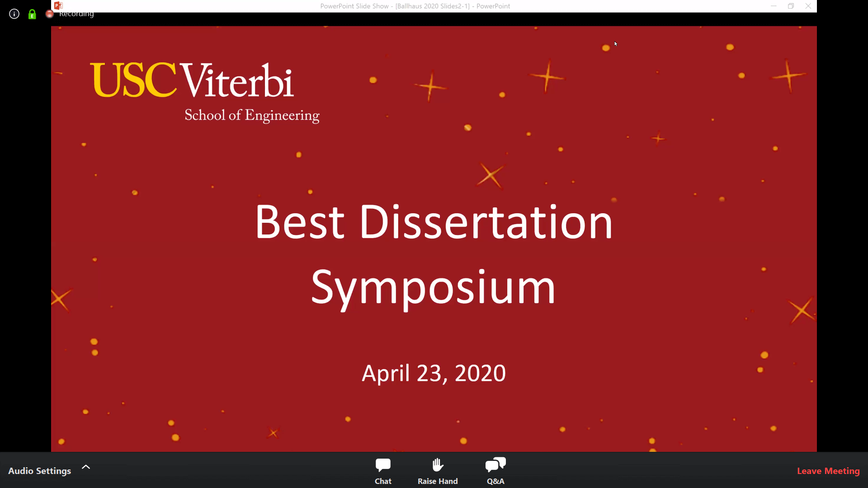Click Leave Meeting
This screenshot has width=868, height=488.
(x=828, y=471)
